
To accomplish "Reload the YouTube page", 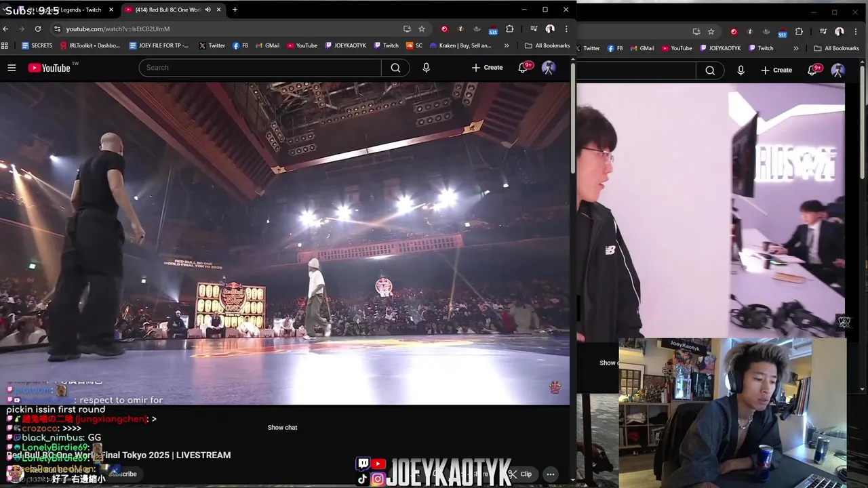I will click(x=38, y=29).
